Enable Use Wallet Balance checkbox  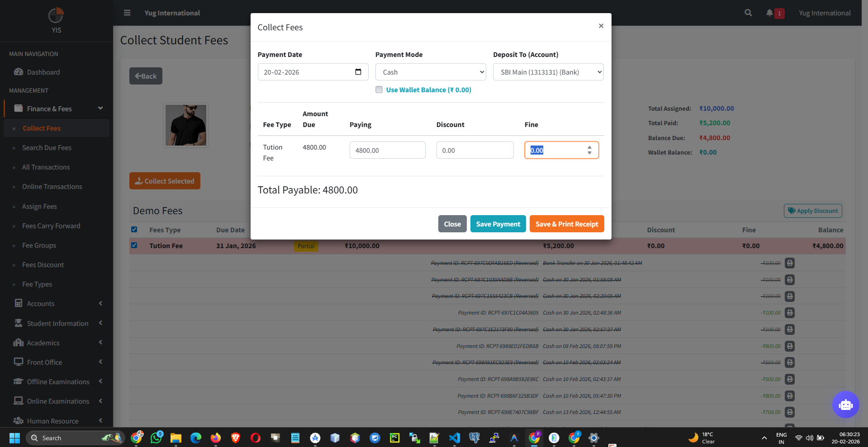point(379,89)
